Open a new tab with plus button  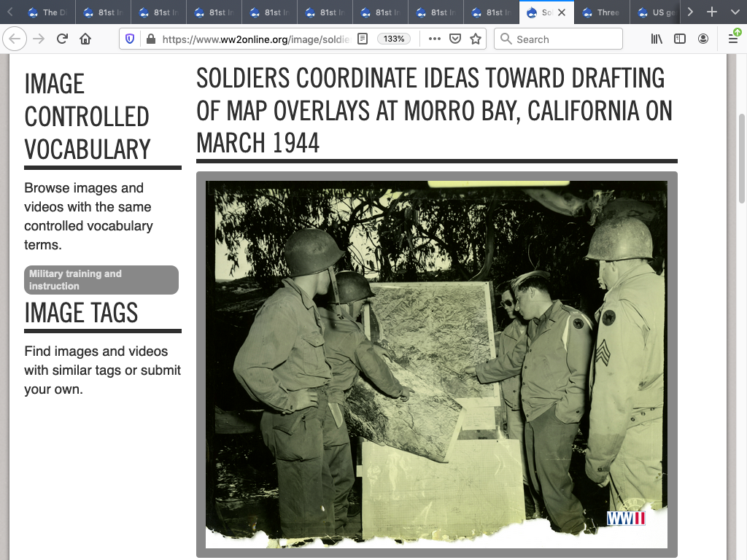click(713, 12)
